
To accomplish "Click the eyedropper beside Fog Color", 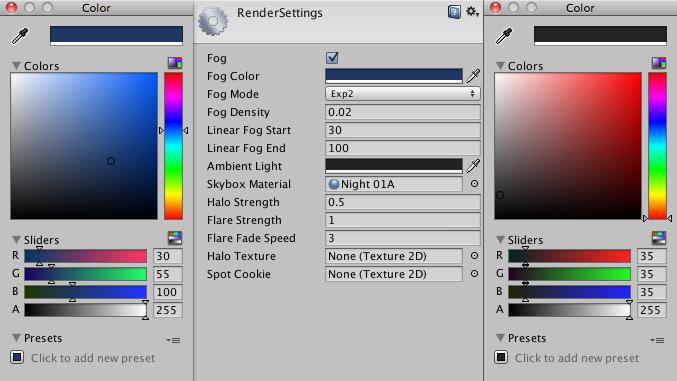I will click(x=473, y=76).
